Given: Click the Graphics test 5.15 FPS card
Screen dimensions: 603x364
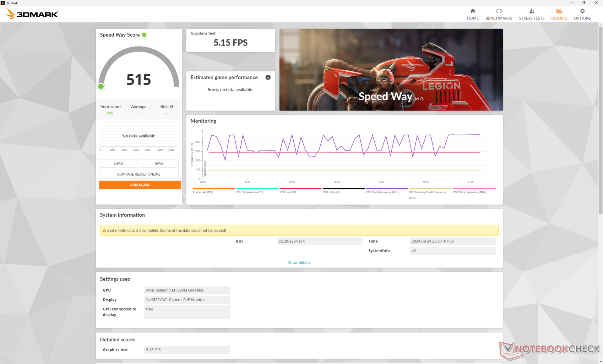Looking at the screenshot, I should (231, 41).
